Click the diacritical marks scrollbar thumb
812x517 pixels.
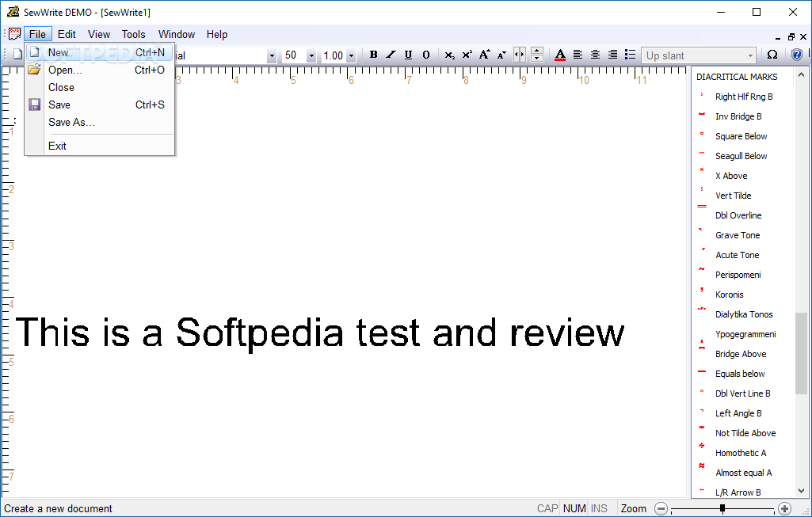[x=801, y=353]
